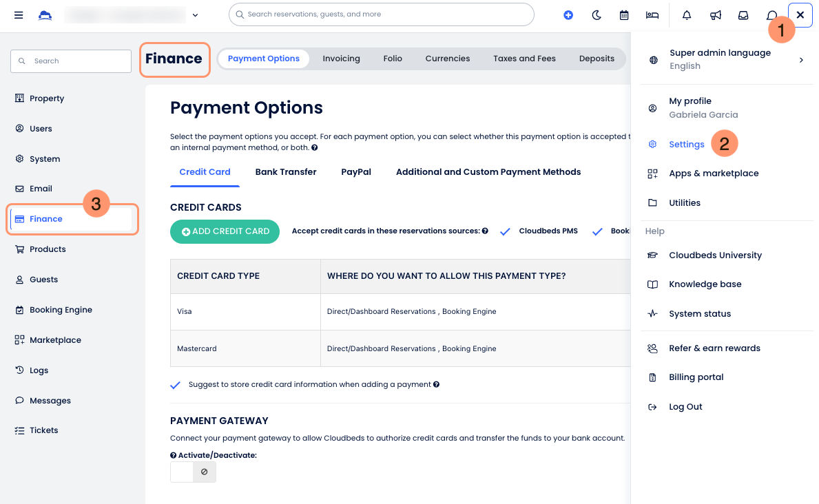This screenshot has height=504, width=819.
Task: Select Guests in the left sidebar
Action: (43, 280)
